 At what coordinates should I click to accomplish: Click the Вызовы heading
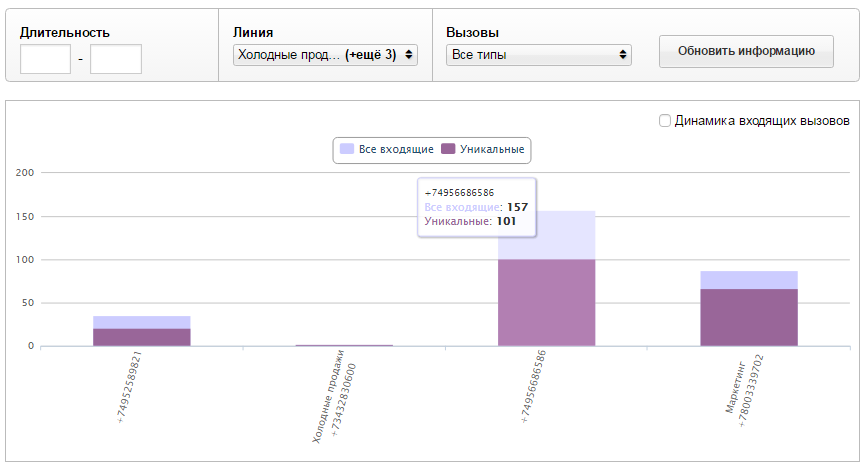(x=472, y=33)
